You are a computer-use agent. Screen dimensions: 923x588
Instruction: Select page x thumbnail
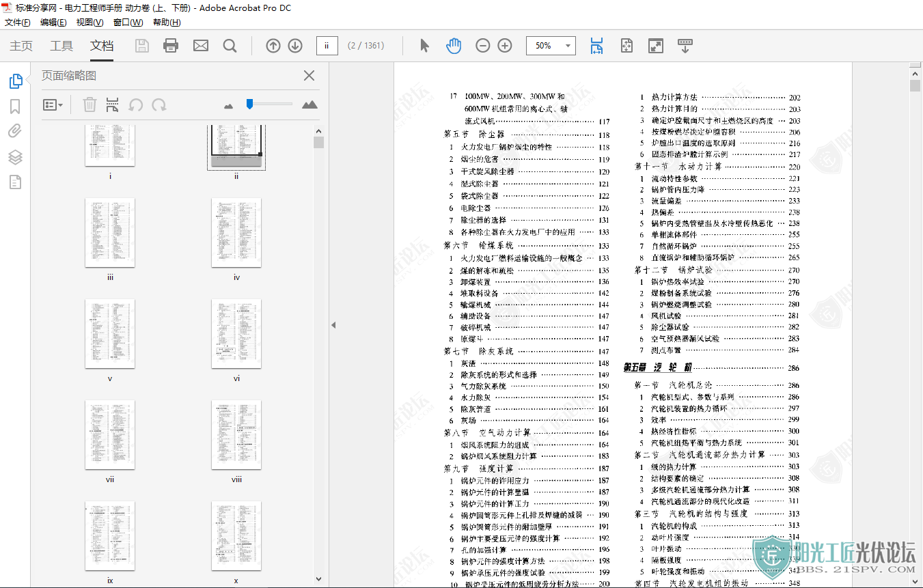coord(236,536)
